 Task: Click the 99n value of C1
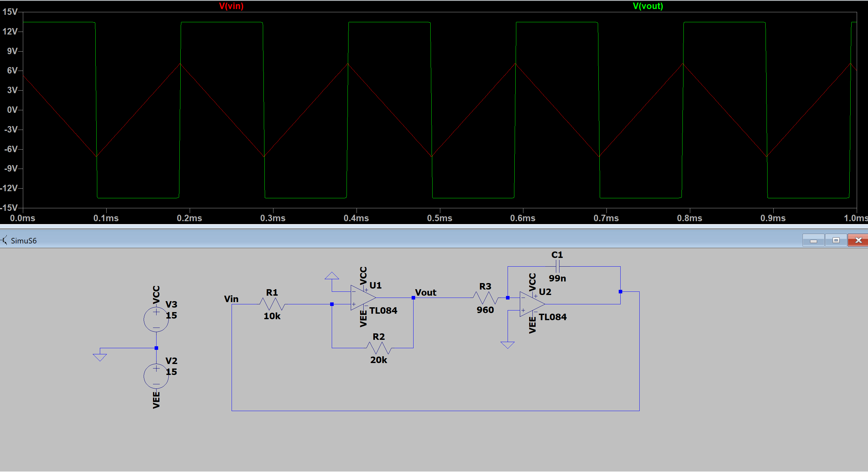pyautogui.click(x=557, y=278)
